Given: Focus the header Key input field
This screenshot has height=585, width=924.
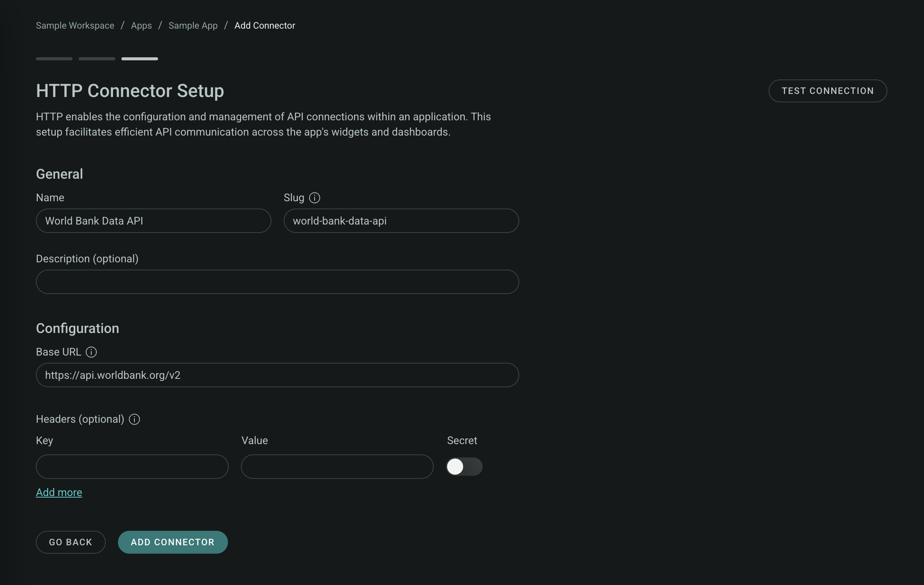Looking at the screenshot, I should pyautogui.click(x=132, y=467).
